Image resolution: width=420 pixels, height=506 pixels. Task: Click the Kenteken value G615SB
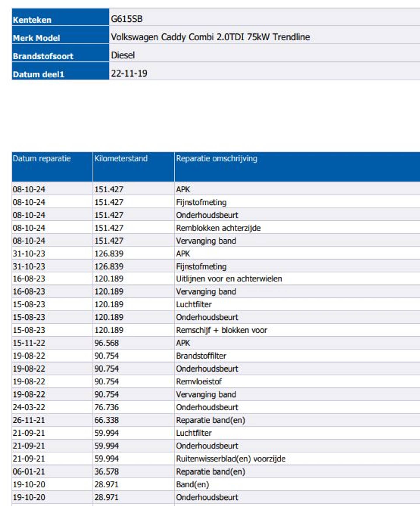pyautogui.click(x=127, y=19)
